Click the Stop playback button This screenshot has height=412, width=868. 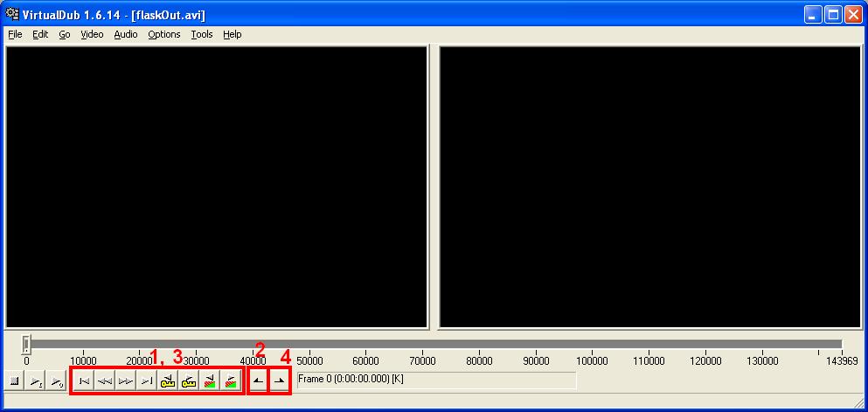(15, 381)
